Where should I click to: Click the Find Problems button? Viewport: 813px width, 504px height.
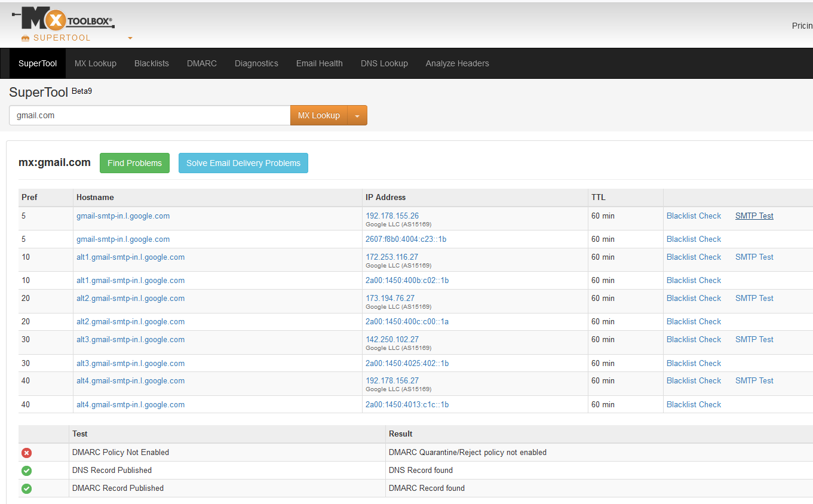(134, 163)
